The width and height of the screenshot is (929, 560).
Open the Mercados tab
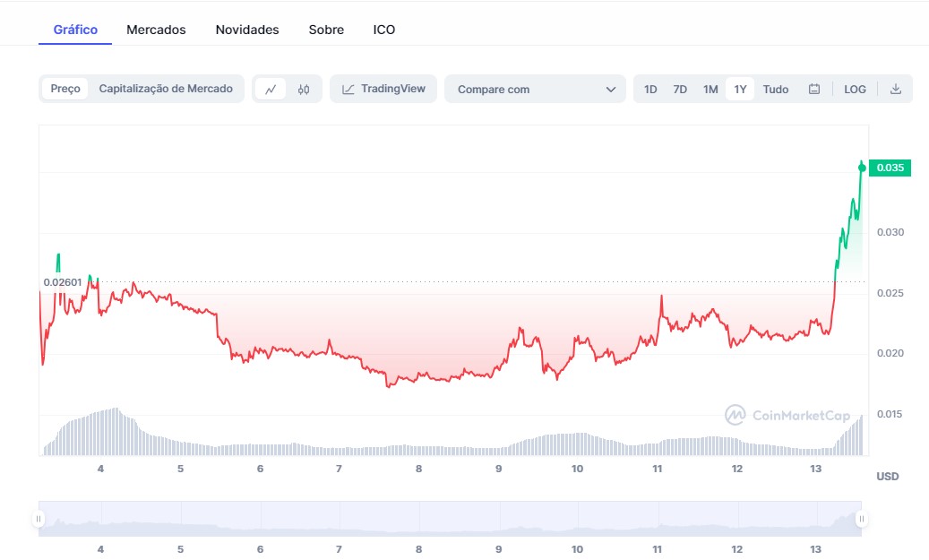[x=156, y=30]
